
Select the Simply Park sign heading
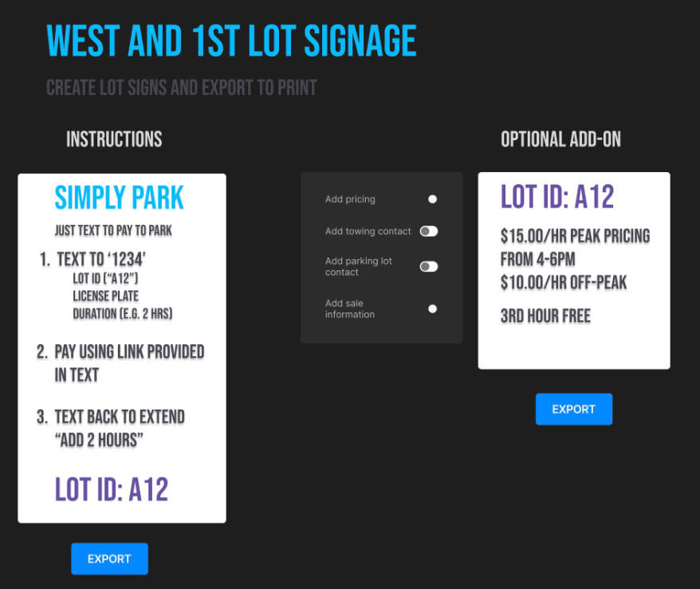tap(118, 197)
